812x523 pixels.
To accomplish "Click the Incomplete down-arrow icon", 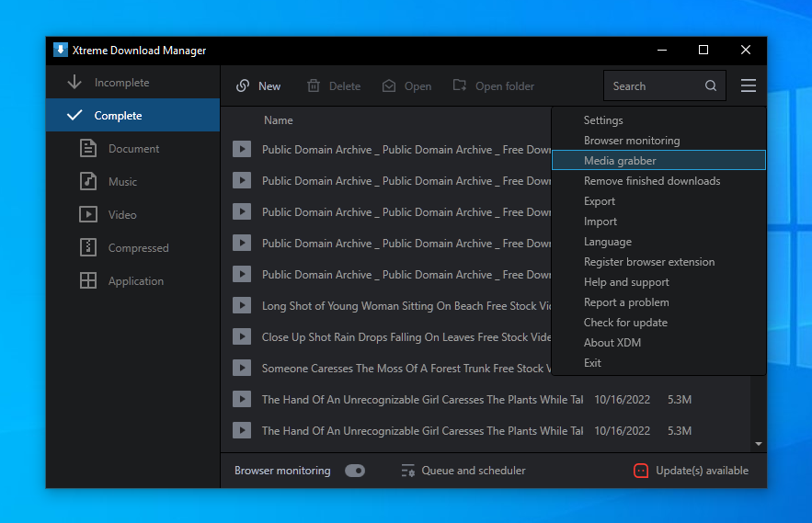I will [x=74, y=83].
